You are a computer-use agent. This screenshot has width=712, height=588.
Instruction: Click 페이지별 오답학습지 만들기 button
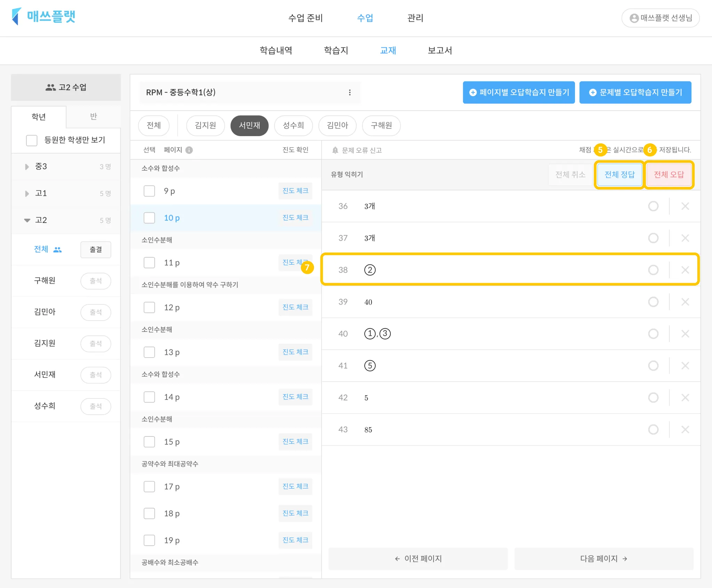(x=518, y=92)
